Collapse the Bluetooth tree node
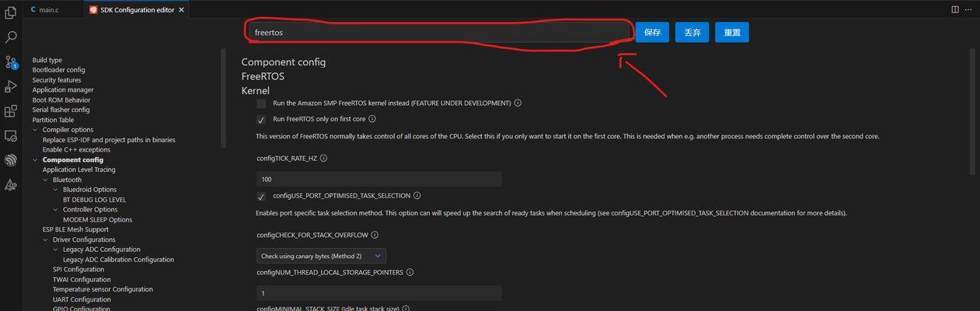The width and height of the screenshot is (980, 311). pos(45,180)
